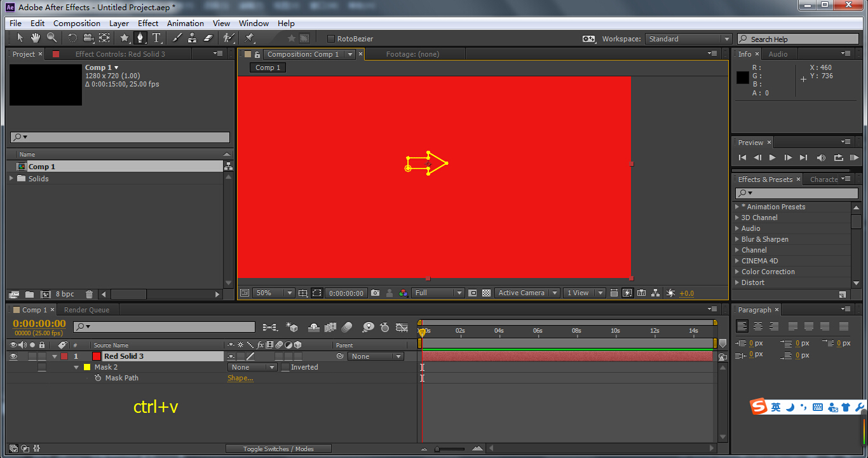
Task: Click the show channel RGB icon
Action: tap(403, 293)
